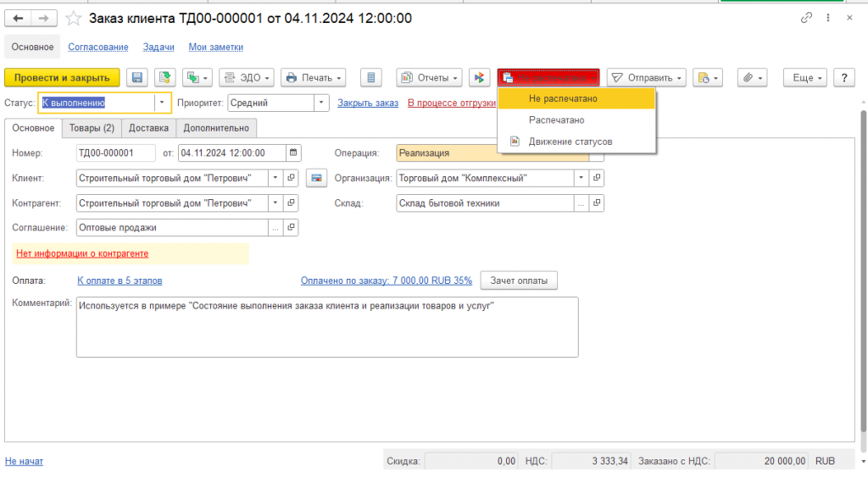Image resolution: width=868 pixels, height=478 pixels.
Task: Save the document with the floppy disk icon
Action: pos(136,78)
